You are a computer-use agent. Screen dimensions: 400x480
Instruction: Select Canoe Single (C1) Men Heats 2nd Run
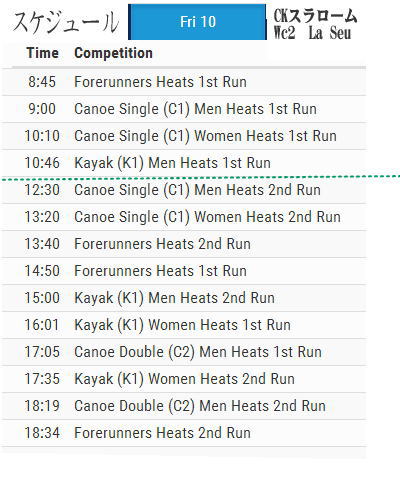click(184, 190)
